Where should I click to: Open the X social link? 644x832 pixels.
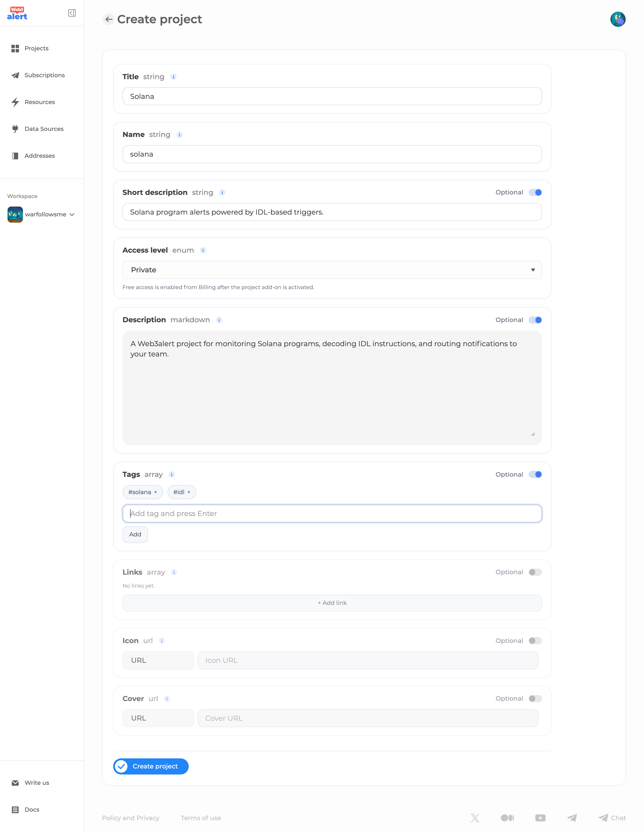[475, 818]
